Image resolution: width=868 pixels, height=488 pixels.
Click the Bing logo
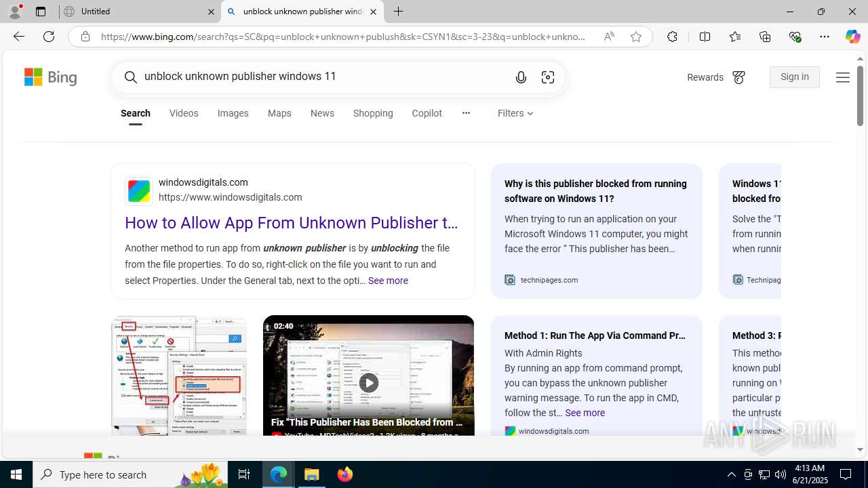[x=51, y=77]
